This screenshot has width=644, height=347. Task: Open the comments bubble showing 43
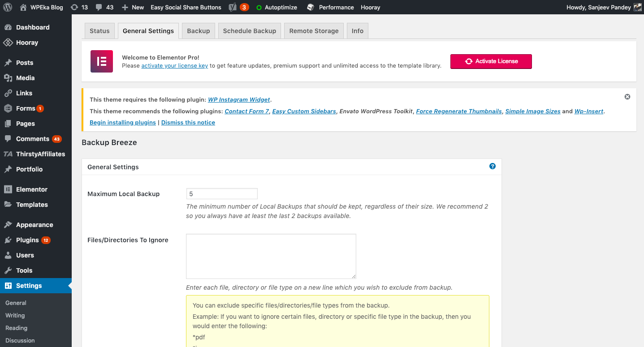99,7
